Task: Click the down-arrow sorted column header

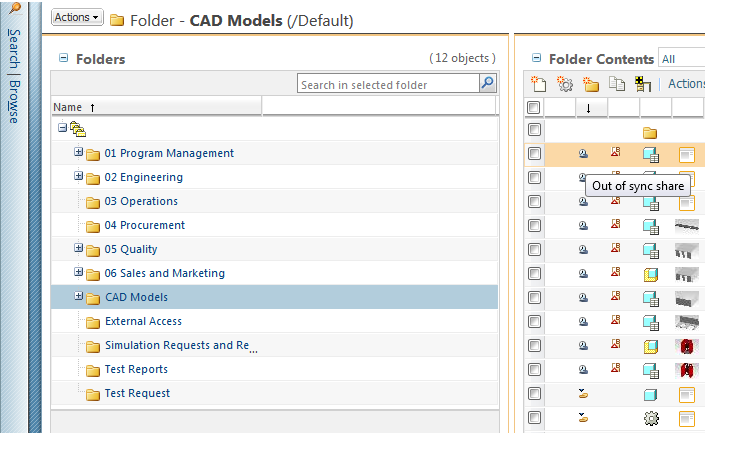Action: click(591, 108)
